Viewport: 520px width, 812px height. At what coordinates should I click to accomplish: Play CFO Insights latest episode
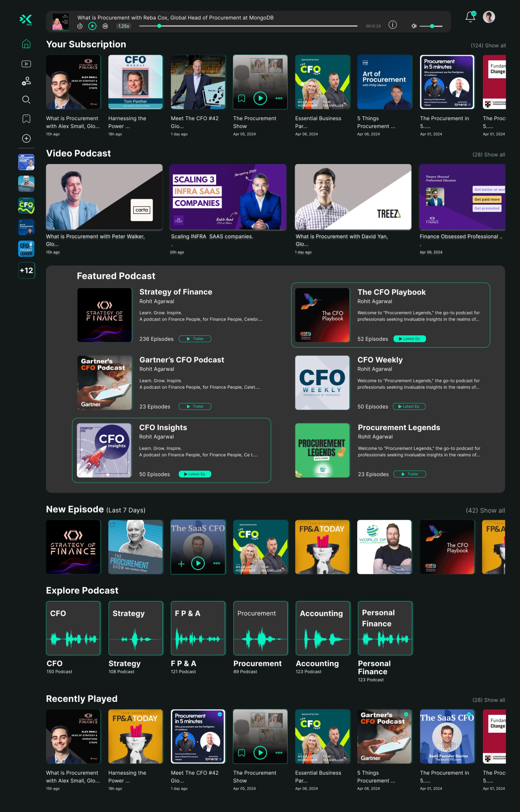pyautogui.click(x=195, y=474)
